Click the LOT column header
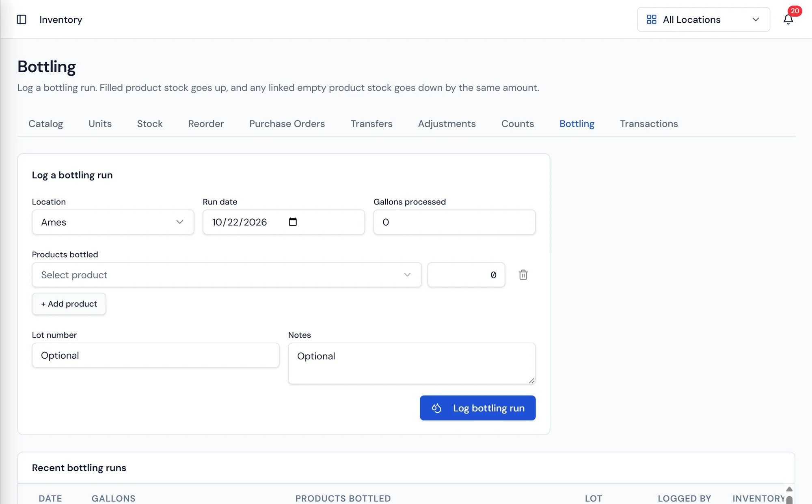This screenshot has height=504, width=812. coord(593,498)
